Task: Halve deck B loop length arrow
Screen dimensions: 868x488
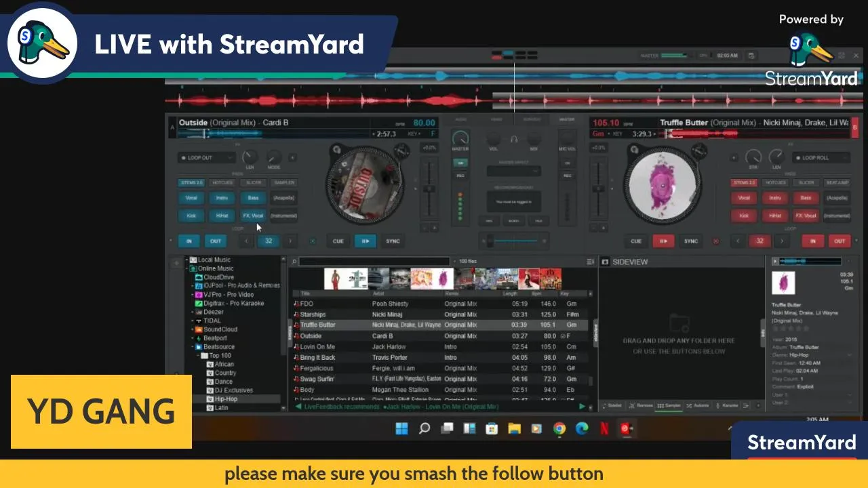Action: [738, 241]
